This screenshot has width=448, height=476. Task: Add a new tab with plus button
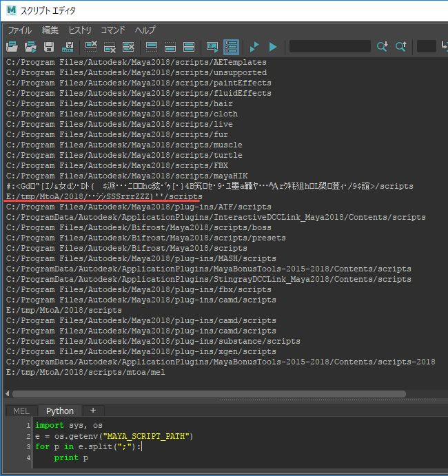click(93, 411)
